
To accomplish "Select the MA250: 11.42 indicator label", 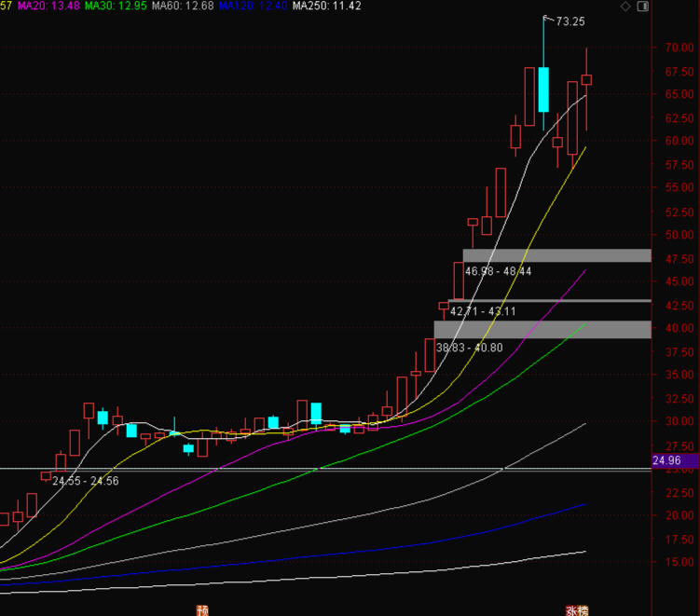I will pos(327,6).
